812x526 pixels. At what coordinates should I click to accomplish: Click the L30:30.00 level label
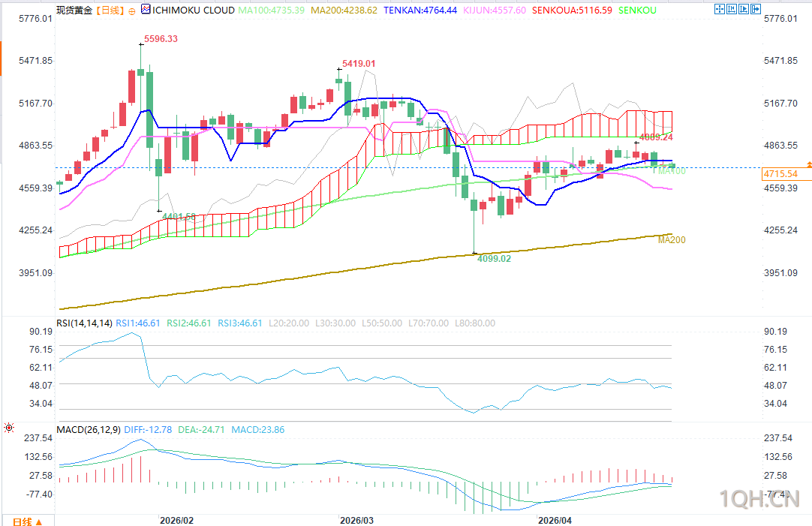pyautogui.click(x=335, y=323)
